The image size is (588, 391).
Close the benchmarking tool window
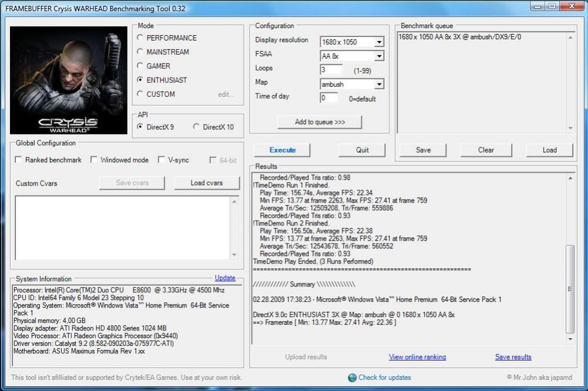[571, 6]
